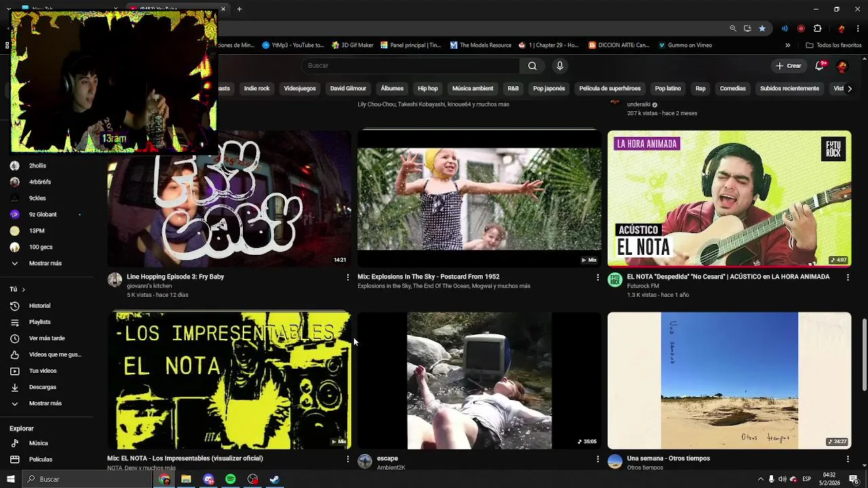This screenshot has height=488, width=868.
Task: Click the YouTube Buscar search field
Action: tap(410, 66)
